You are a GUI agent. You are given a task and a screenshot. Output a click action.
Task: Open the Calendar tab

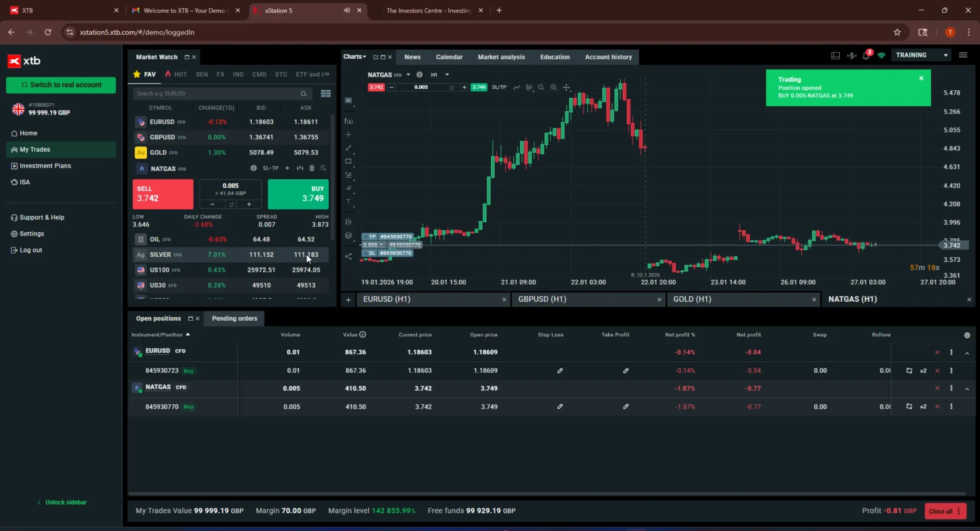(x=449, y=57)
